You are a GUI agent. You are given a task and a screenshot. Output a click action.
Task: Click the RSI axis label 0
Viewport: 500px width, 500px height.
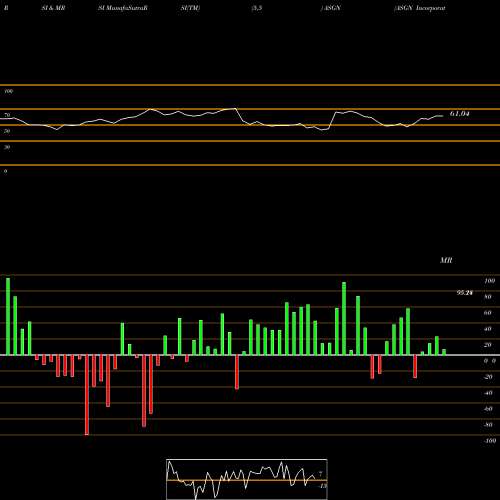coord(5,171)
